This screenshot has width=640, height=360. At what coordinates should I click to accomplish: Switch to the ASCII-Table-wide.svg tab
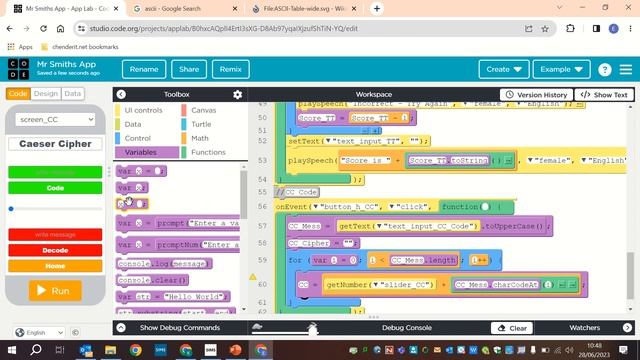tap(304, 9)
